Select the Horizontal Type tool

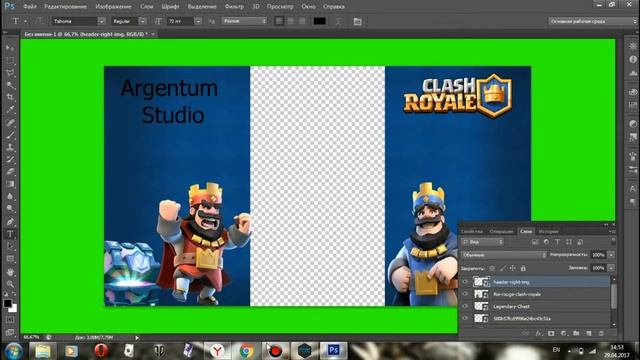10,234
